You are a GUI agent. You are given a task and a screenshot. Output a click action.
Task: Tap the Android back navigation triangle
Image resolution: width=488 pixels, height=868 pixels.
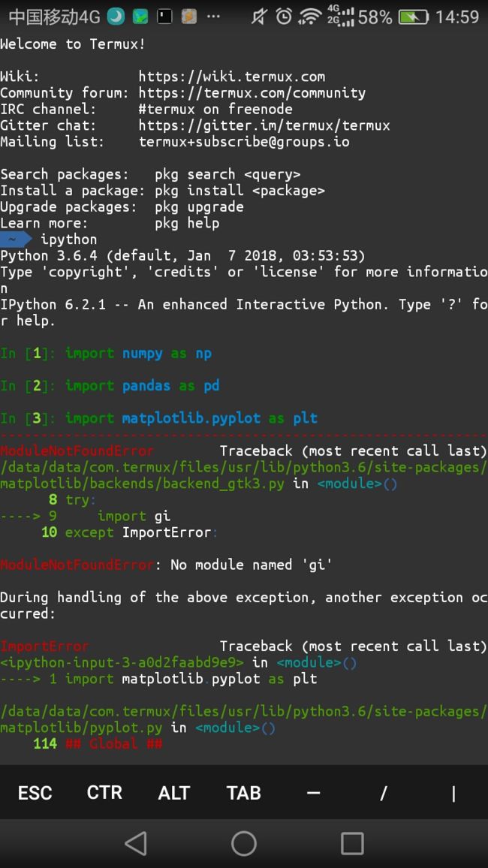click(x=136, y=843)
